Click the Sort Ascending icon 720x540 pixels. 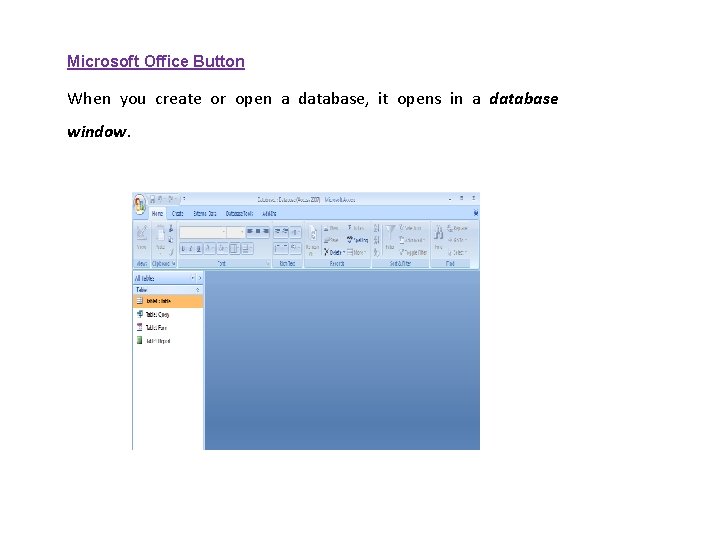[377, 228]
